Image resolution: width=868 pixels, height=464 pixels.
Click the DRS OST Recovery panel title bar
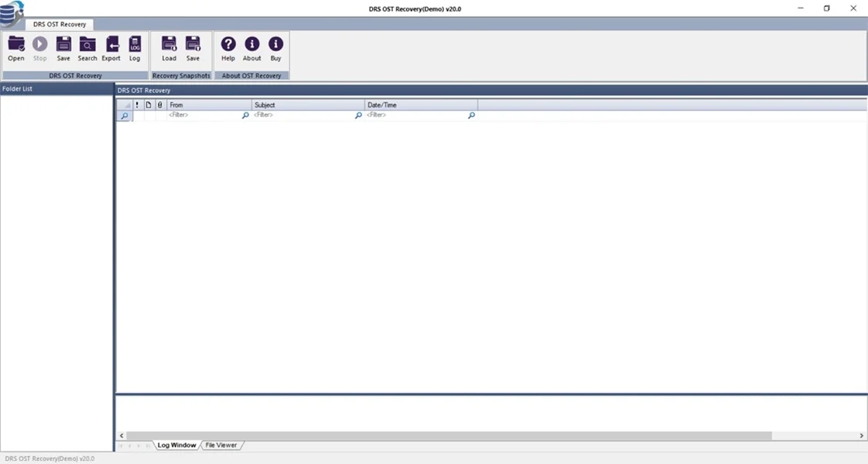point(491,90)
